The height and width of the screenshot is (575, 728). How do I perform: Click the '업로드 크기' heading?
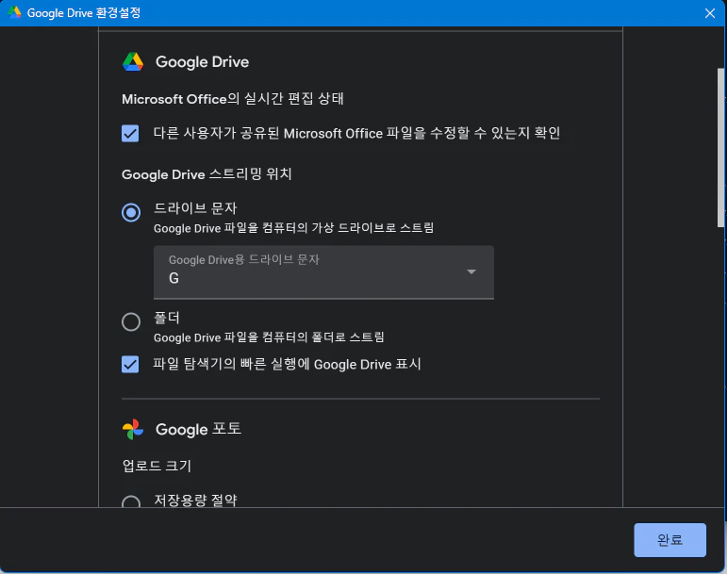157,466
